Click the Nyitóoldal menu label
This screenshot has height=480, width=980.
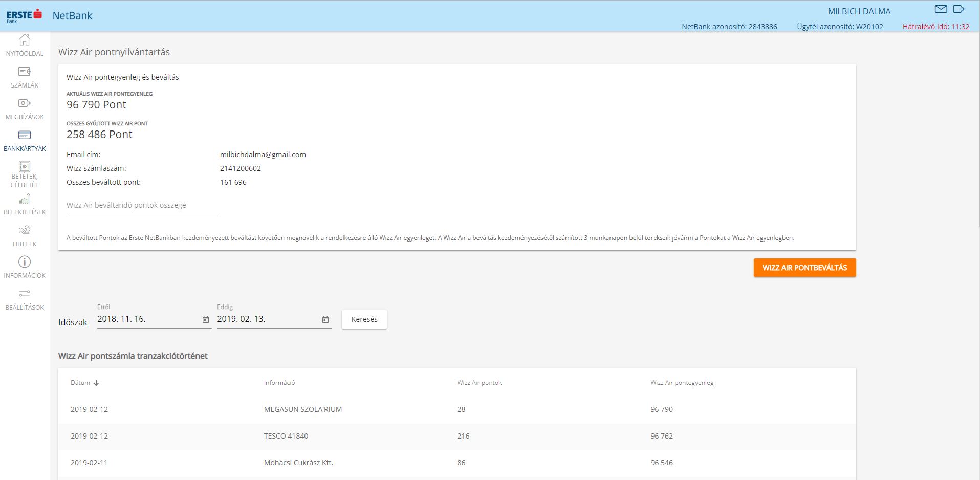pyautogui.click(x=25, y=53)
